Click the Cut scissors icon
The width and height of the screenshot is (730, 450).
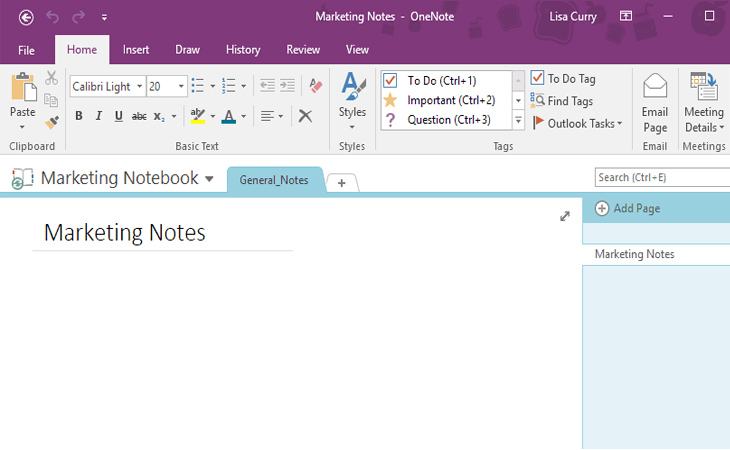51,78
